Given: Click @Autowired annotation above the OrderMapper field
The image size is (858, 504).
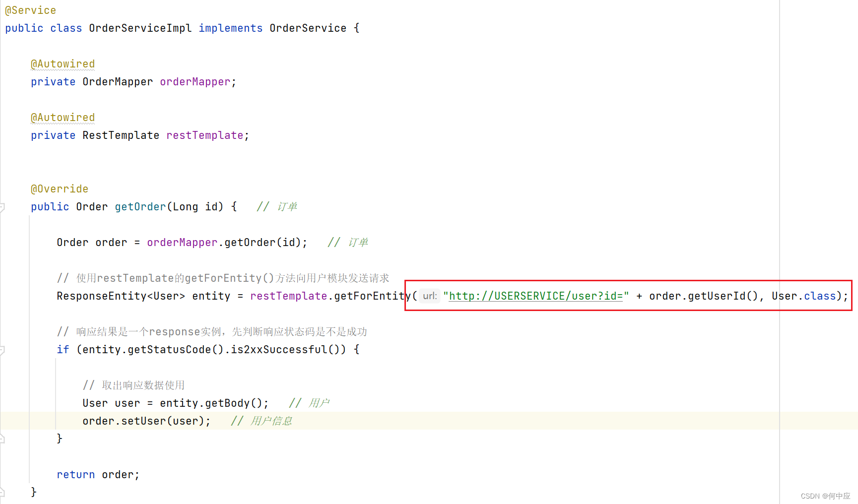Looking at the screenshot, I should 63,64.
